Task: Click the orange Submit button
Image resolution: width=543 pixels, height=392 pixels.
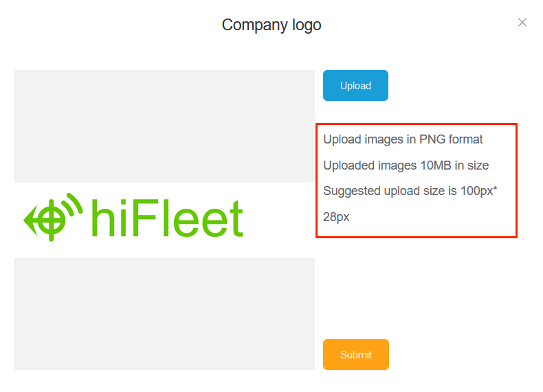Action: pos(355,354)
